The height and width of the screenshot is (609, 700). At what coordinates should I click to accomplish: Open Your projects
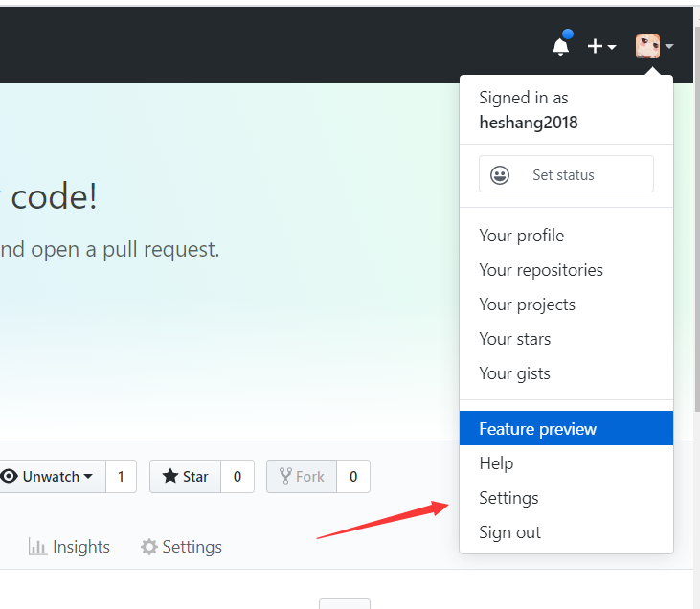566,304
